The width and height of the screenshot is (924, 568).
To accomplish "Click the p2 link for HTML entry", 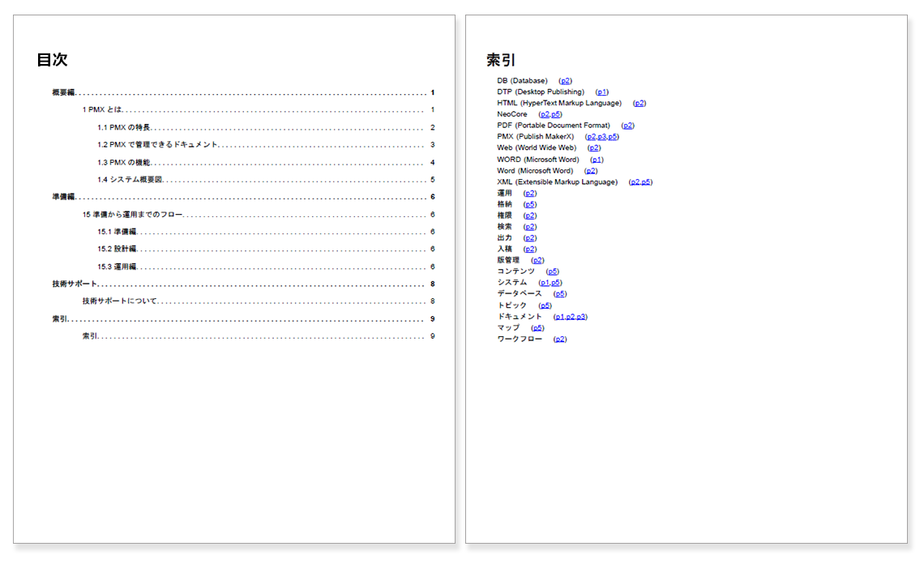I will 640,103.
